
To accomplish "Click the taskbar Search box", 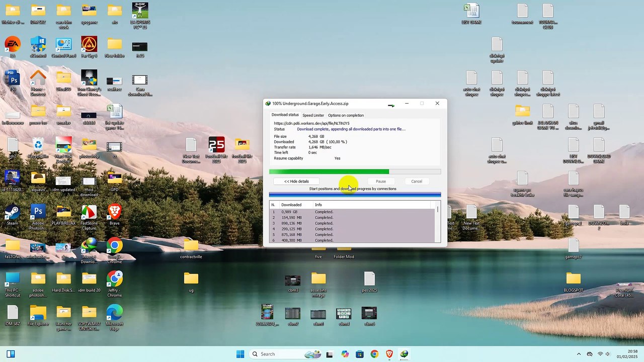I will [x=286, y=354].
